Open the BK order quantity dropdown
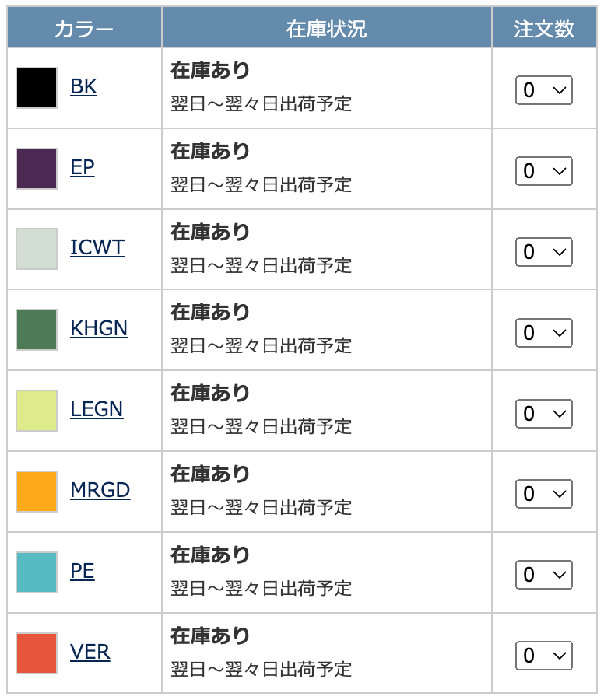This screenshot has width=604, height=700. click(x=544, y=90)
